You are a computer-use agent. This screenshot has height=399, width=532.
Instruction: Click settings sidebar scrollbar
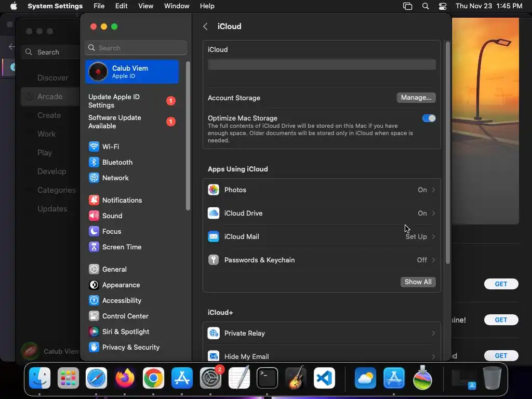click(x=188, y=136)
